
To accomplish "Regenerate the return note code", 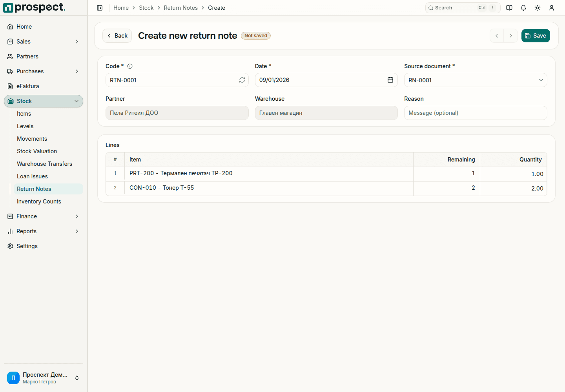I will coord(242,80).
